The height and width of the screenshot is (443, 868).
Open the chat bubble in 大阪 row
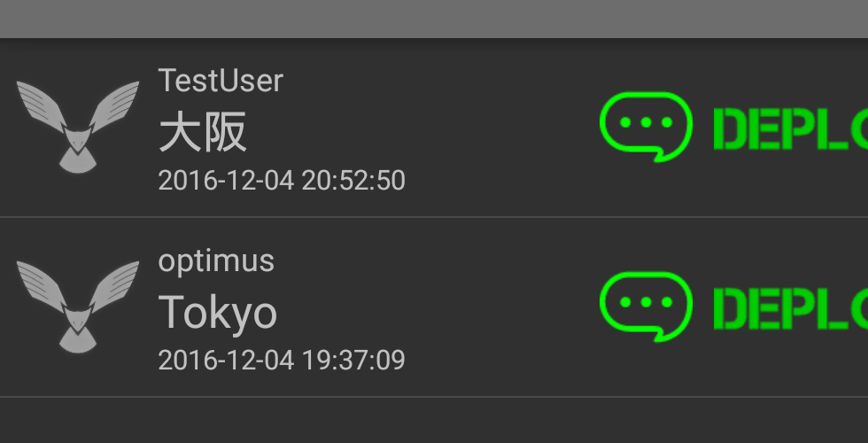coord(646,127)
